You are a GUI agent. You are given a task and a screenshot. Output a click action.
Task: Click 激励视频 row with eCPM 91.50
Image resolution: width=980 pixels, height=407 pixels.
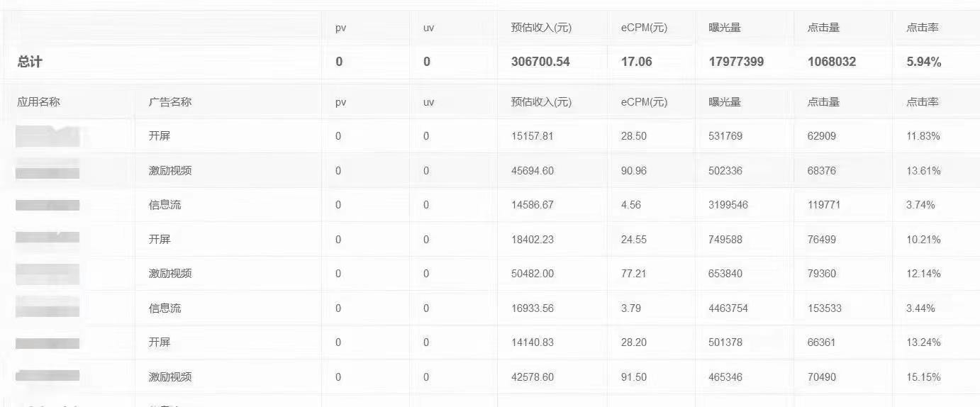pos(490,377)
